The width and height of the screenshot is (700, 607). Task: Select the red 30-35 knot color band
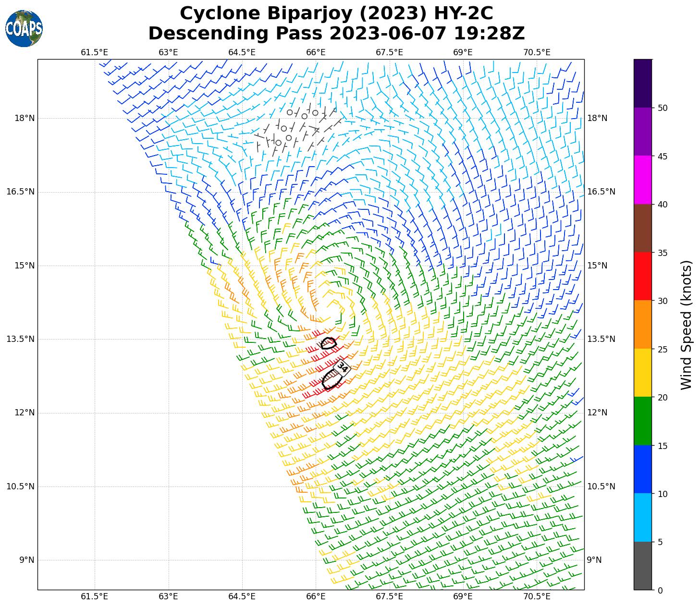[643, 276]
